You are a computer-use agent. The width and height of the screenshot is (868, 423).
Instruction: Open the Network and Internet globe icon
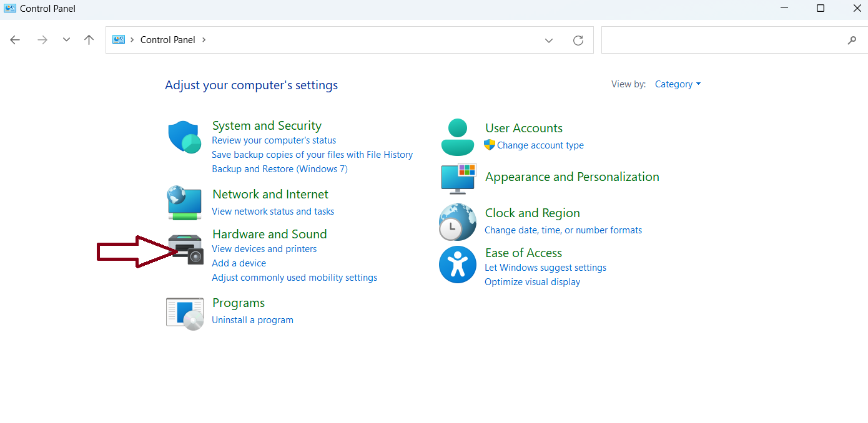184,203
